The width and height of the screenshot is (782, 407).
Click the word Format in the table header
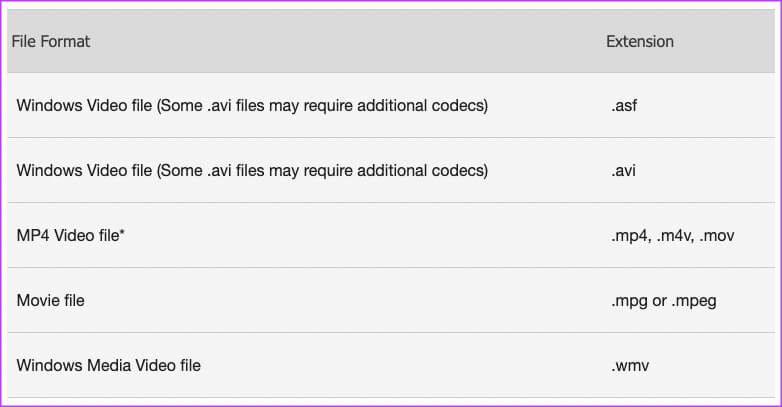point(65,41)
